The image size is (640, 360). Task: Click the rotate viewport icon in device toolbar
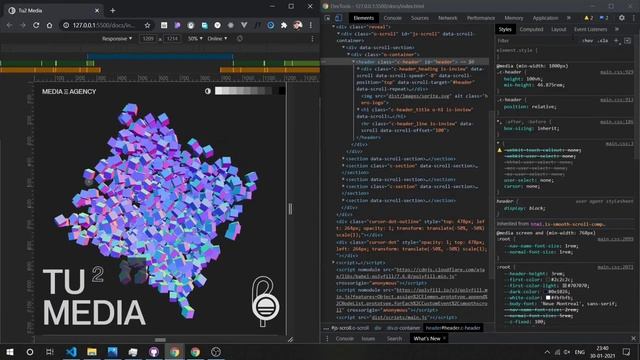pyautogui.click(x=240, y=38)
